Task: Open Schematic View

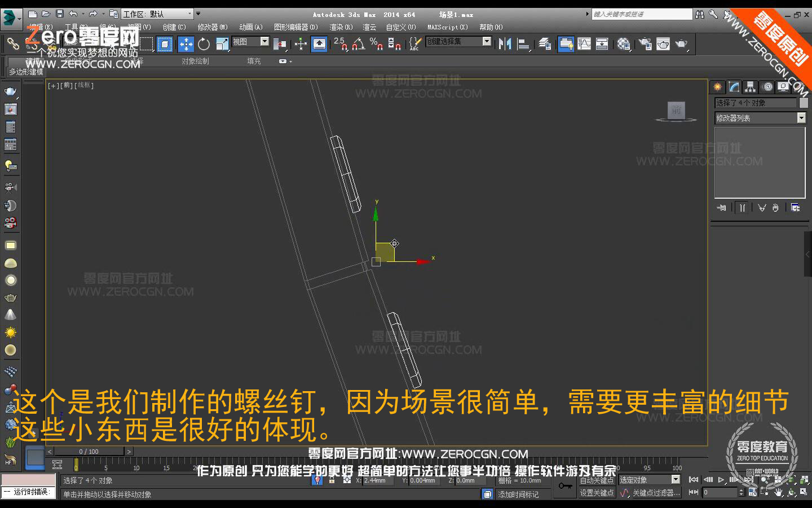Action: [602, 44]
